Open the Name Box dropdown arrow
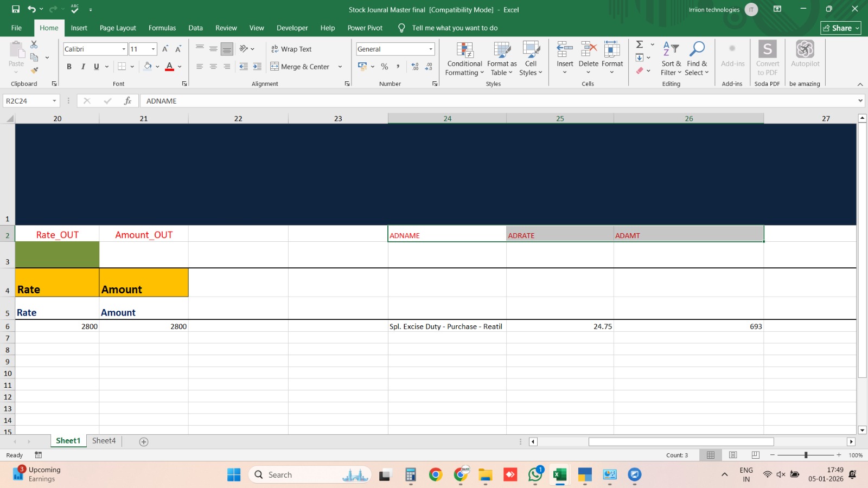 tap(54, 101)
